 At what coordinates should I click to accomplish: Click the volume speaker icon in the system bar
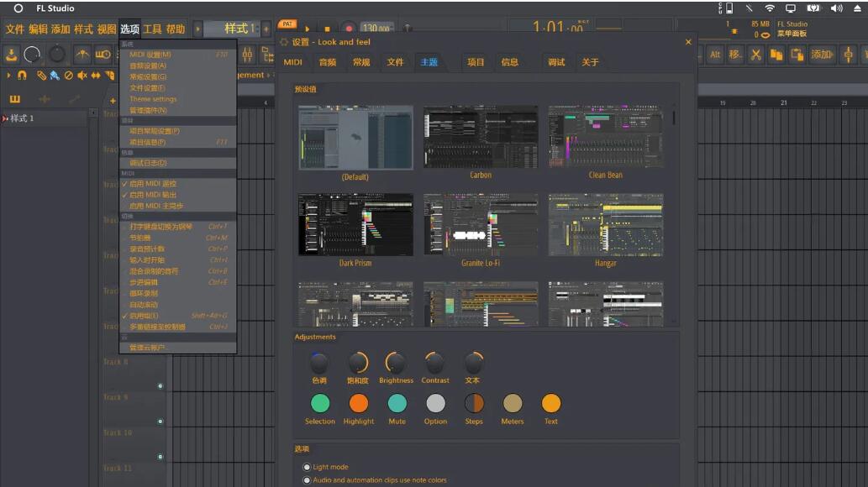point(836,8)
